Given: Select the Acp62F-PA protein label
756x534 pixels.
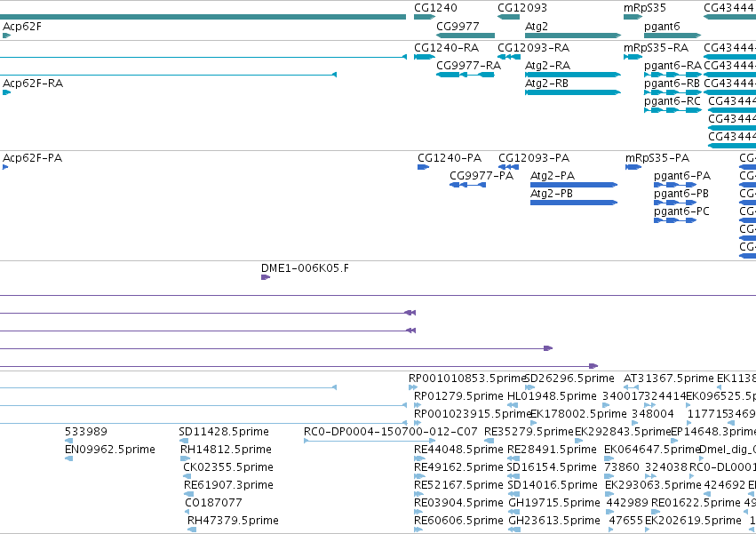Looking at the screenshot, I should coord(32,158).
